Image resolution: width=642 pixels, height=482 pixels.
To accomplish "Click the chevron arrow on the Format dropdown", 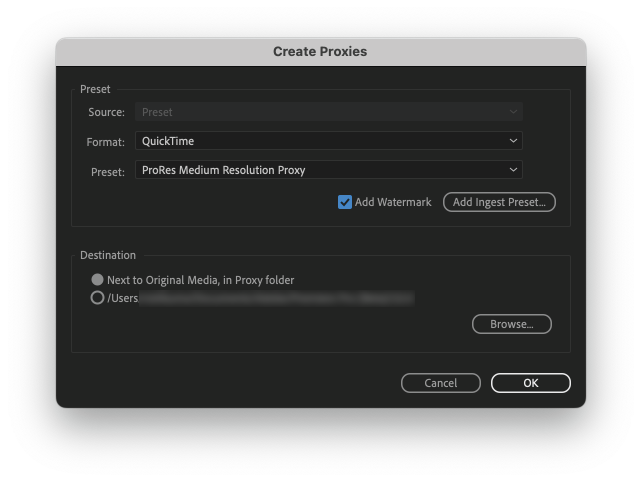I will 513,141.
